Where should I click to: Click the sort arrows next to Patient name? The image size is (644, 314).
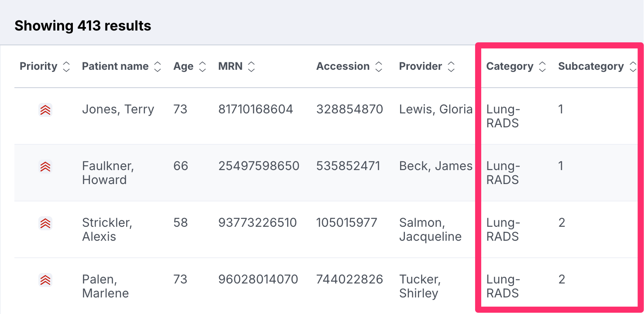click(158, 66)
